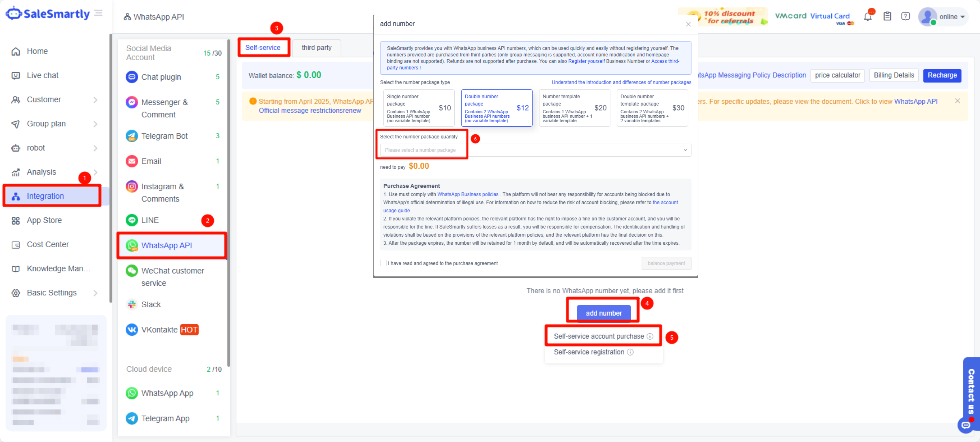The height and width of the screenshot is (442, 980).
Task: Click the notification bell icon
Action: coord(867,17)
